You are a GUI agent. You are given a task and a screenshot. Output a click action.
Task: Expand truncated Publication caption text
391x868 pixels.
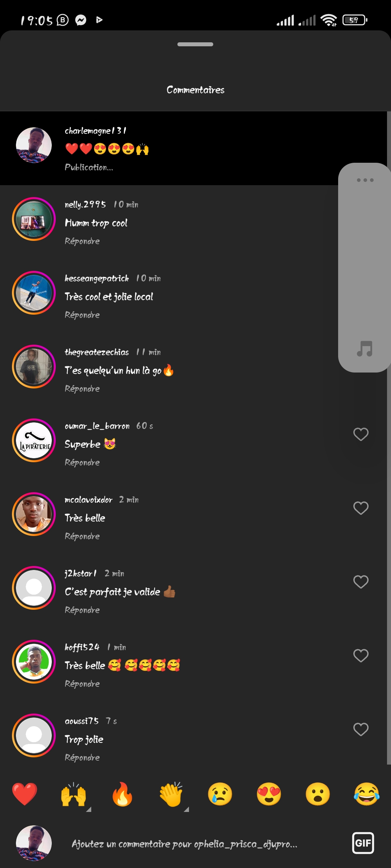[89, 167]
